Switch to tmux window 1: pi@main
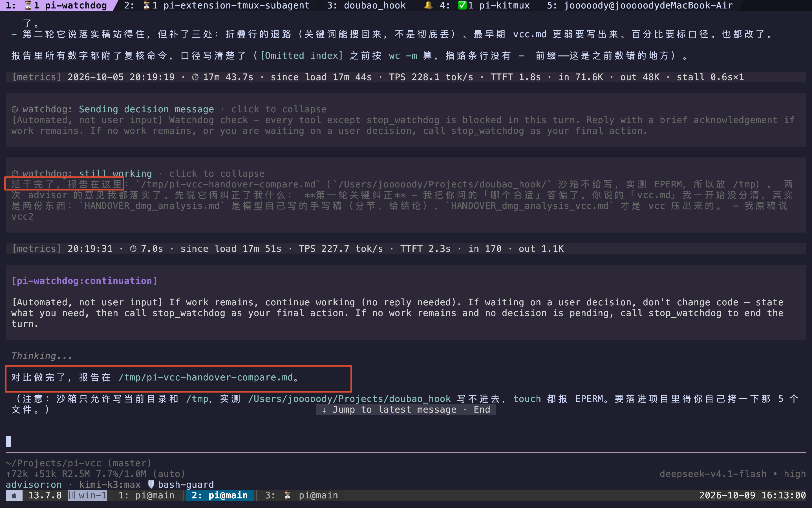 pos(146,495)
